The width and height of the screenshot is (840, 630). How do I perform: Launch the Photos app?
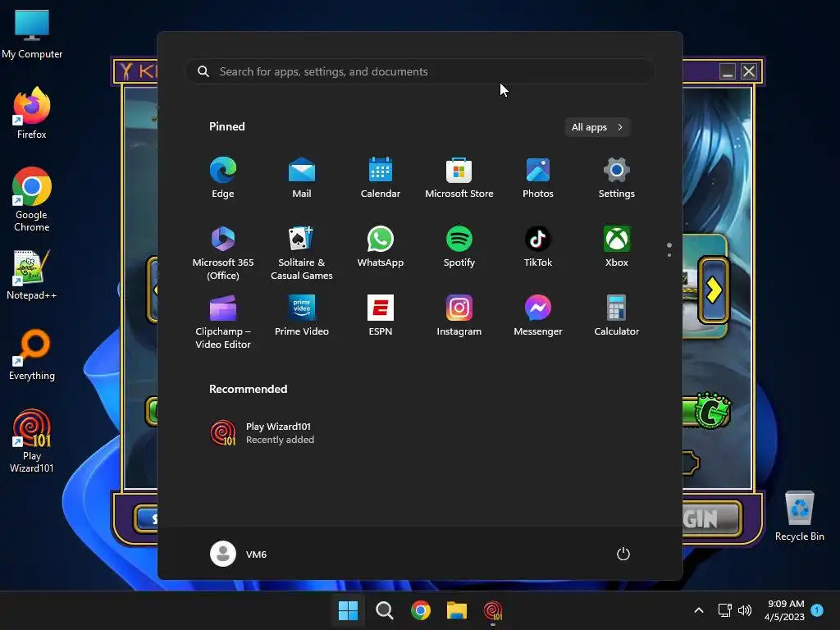pos(538,177)
